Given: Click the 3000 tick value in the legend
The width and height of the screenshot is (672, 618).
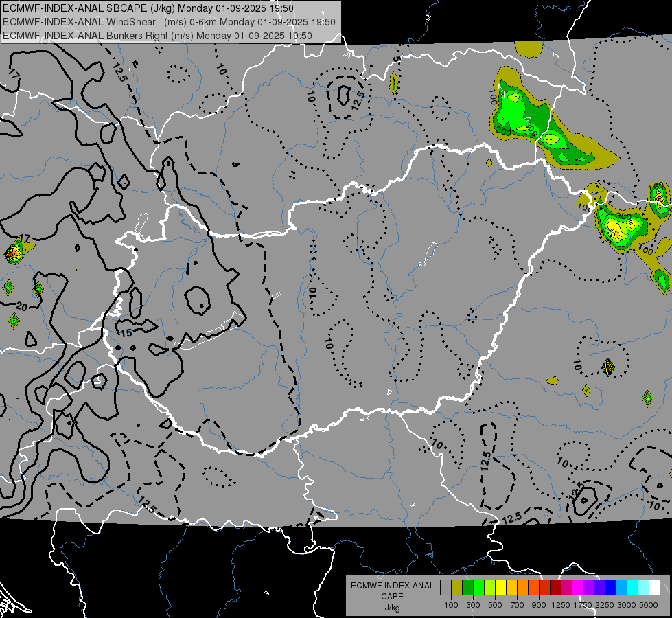Looking at the screenshot, I should pyautogui.click(x=627, y=605).
